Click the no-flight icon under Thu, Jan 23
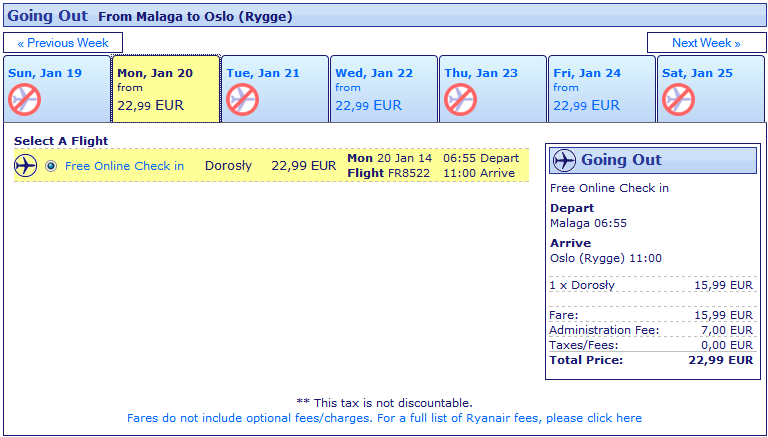The height and width of the screenshot is (437, 768). click(460, 99)
